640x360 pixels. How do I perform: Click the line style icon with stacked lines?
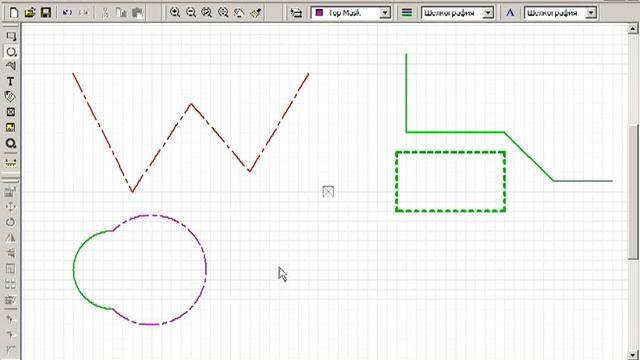[x=407, y=13]
